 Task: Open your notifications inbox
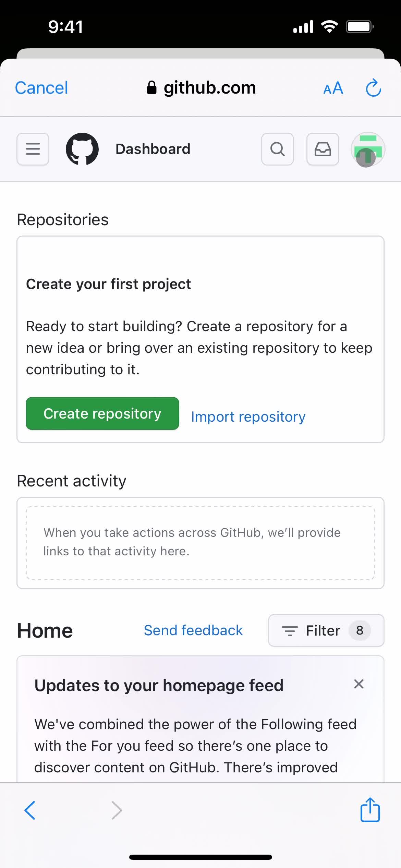[x=322, y=149]
